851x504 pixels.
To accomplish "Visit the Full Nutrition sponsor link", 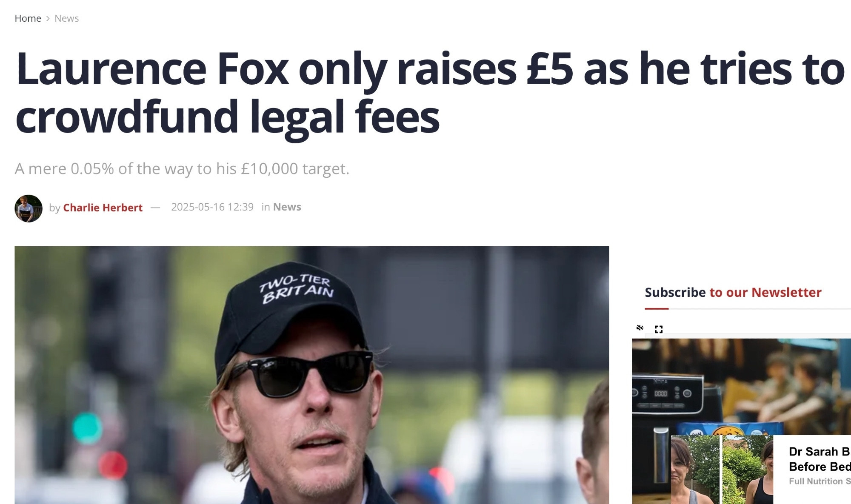I will 820,481.
